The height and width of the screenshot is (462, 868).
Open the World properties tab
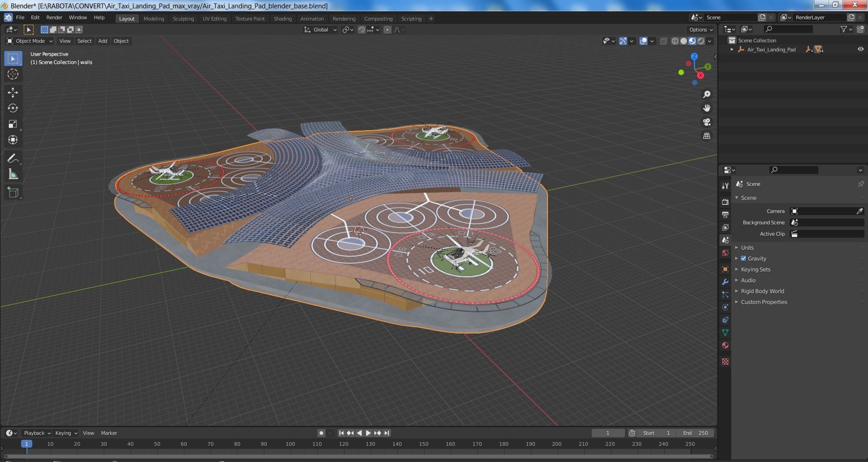click(x=725, y=253)
